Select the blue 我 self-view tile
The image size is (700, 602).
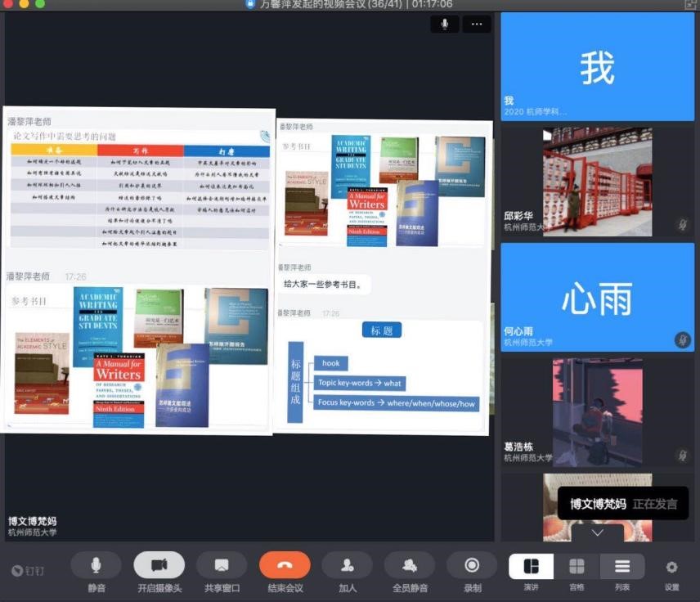click(597, 65)
